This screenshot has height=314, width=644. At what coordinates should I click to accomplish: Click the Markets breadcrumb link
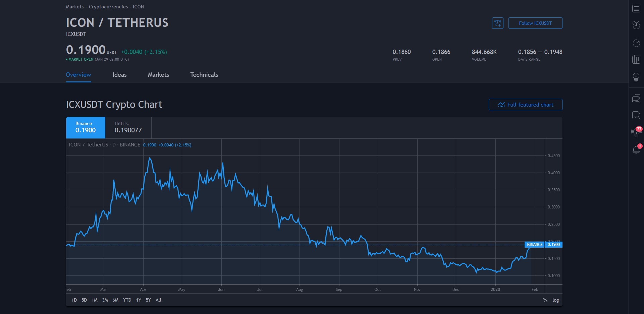point(75,7)
